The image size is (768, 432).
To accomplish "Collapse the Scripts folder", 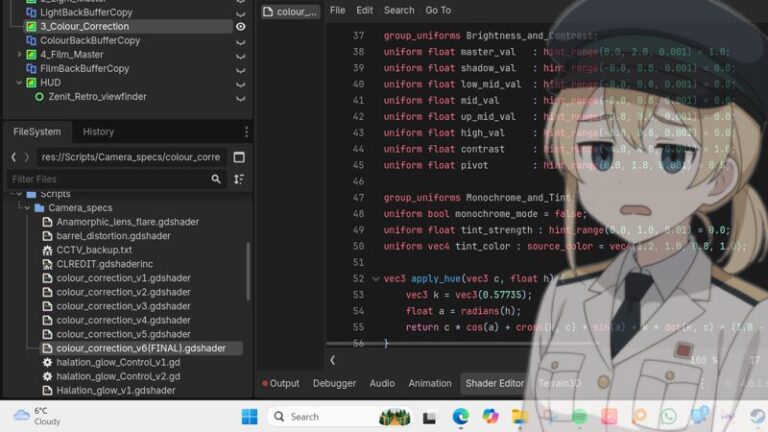I will (19, 194).
